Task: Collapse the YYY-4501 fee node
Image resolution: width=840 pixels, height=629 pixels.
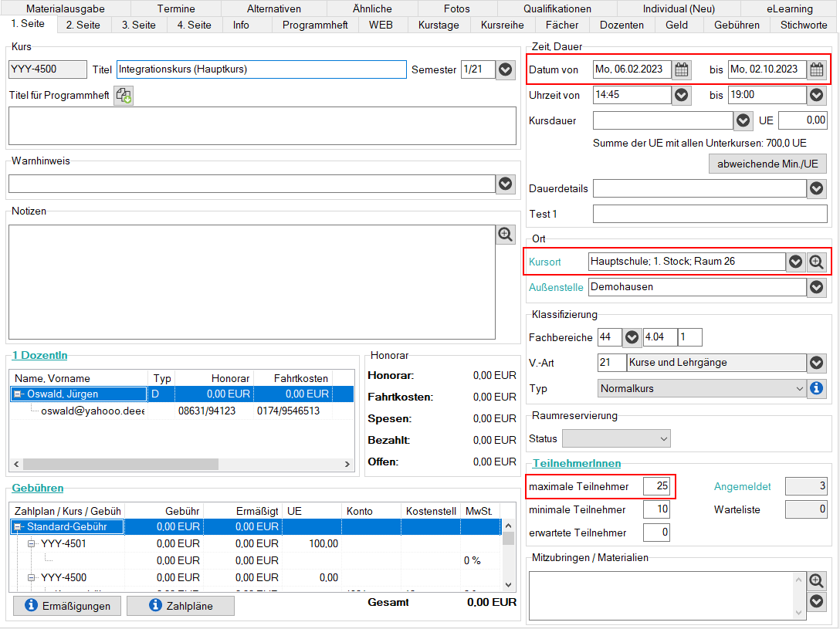Action: pyautogui.click(x=31, y=544)
